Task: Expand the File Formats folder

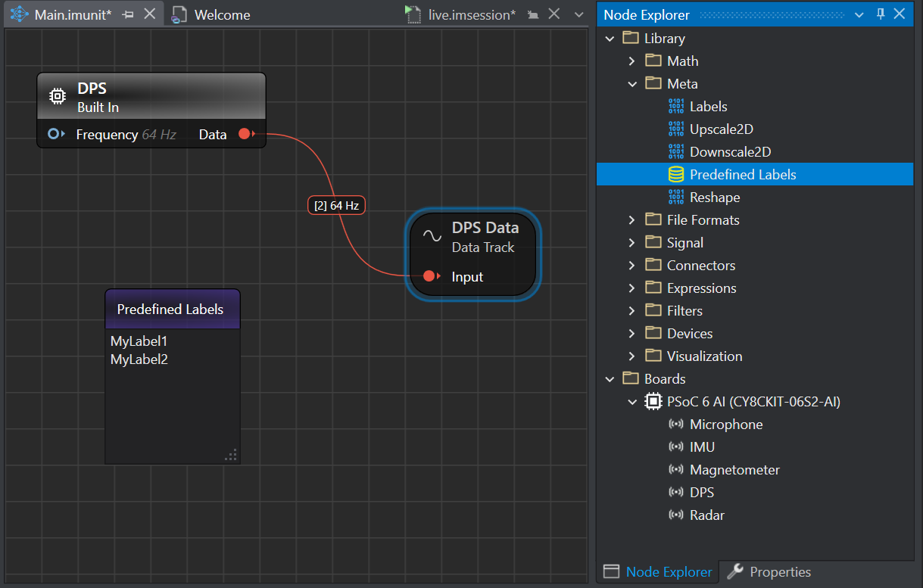Action: (x=632, y=220)
